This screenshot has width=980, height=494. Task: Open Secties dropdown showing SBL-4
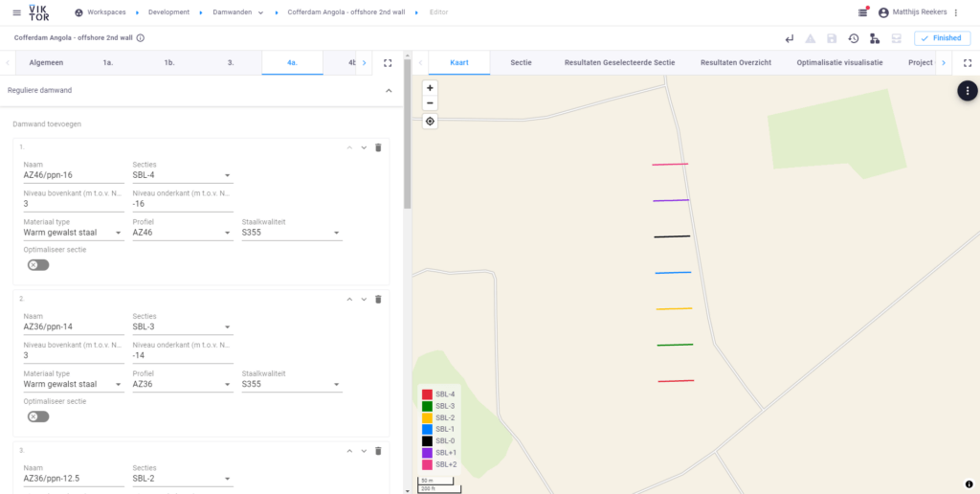tap(183, 175)
